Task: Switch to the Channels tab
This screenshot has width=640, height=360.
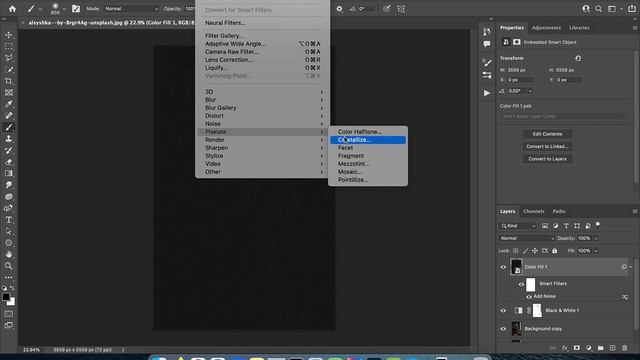Action: click(x=534, y=211)
